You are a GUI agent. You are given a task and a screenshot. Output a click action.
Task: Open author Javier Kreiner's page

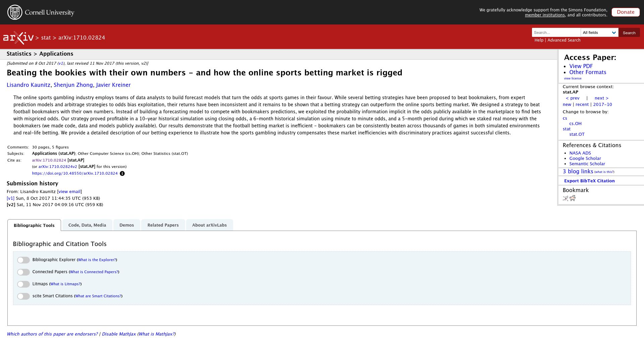[x=113, y=85]
